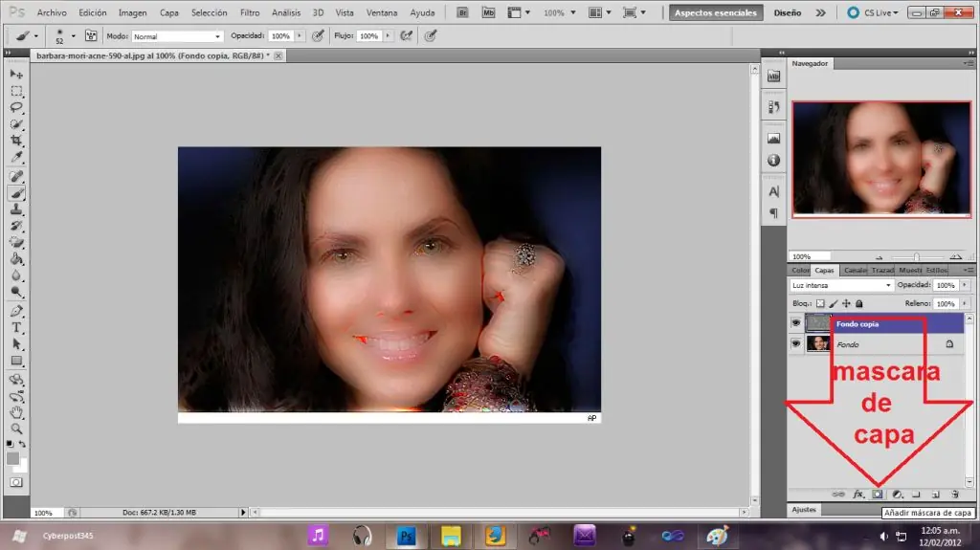The image size is (980, 550).
Task: Select the Eyedropper tool
Action: [16, 157]
